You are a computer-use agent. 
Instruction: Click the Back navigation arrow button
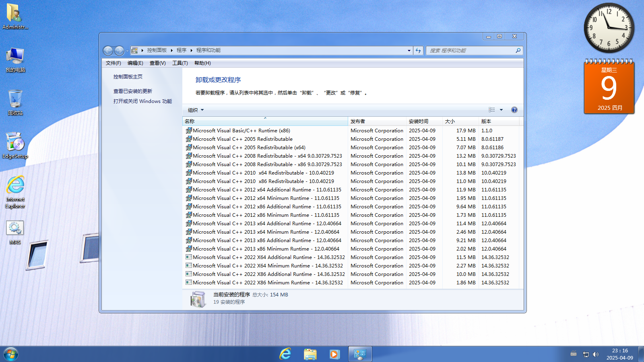108,51
